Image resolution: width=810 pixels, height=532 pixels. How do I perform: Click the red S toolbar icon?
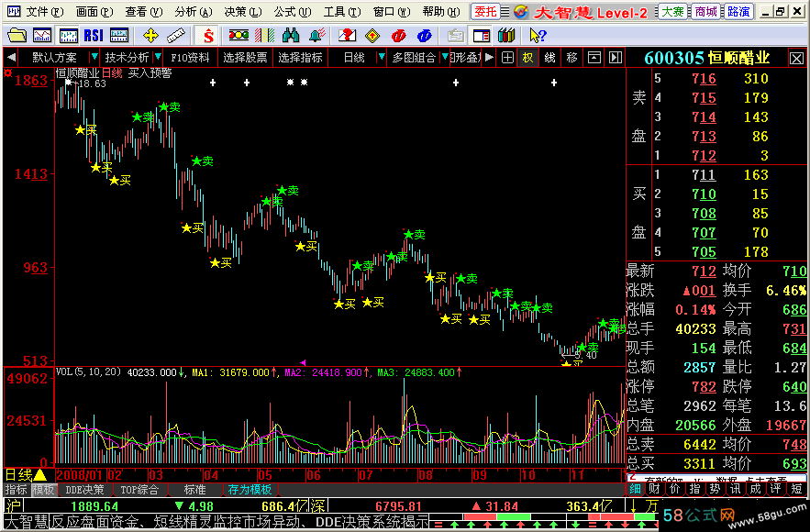pyautogui.click(x=209, y=36)
